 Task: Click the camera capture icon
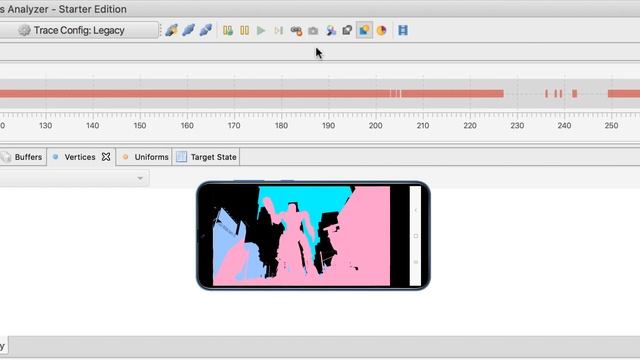[313, 31]
